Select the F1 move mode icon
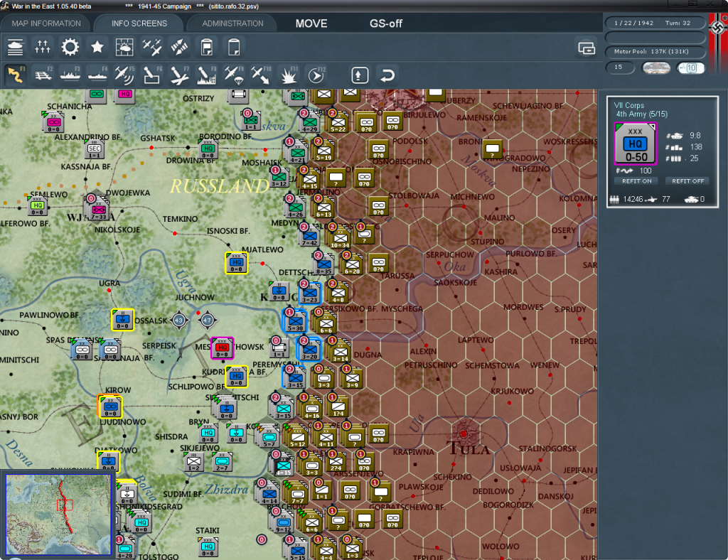 coord(16,75)
